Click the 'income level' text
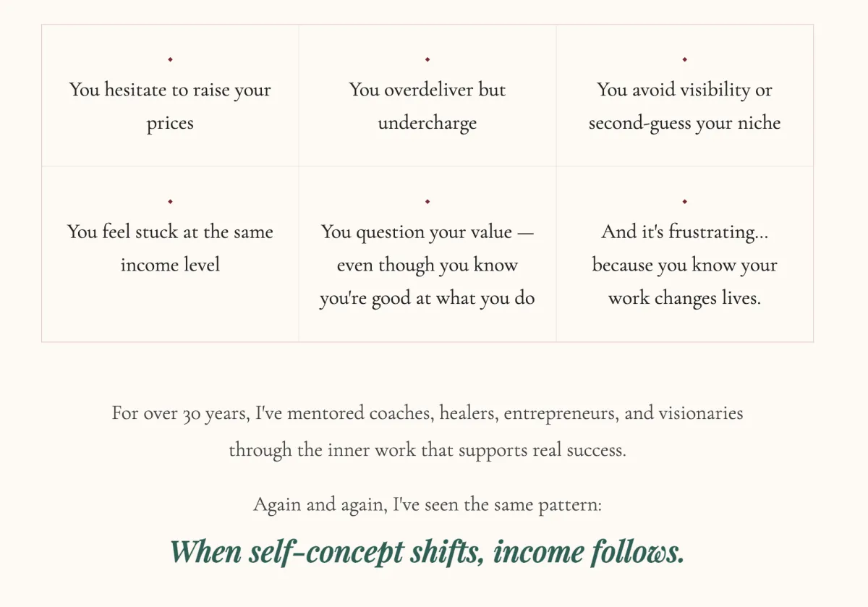 pyautogui.click(x=170, y=265)
